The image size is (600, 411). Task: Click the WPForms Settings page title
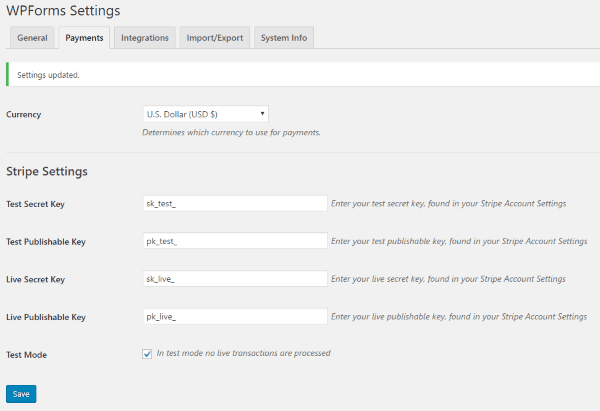point(63,11)
